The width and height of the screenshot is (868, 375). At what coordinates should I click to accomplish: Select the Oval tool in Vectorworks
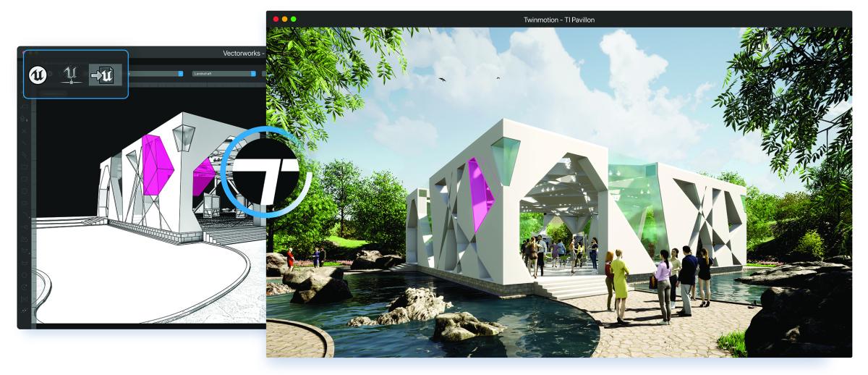tap(25, 203)
